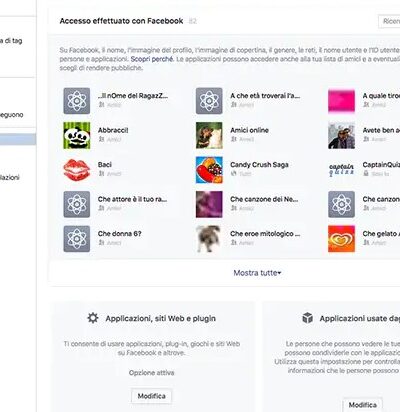Open the 'Baci' app name

click(x=105, y=164)
